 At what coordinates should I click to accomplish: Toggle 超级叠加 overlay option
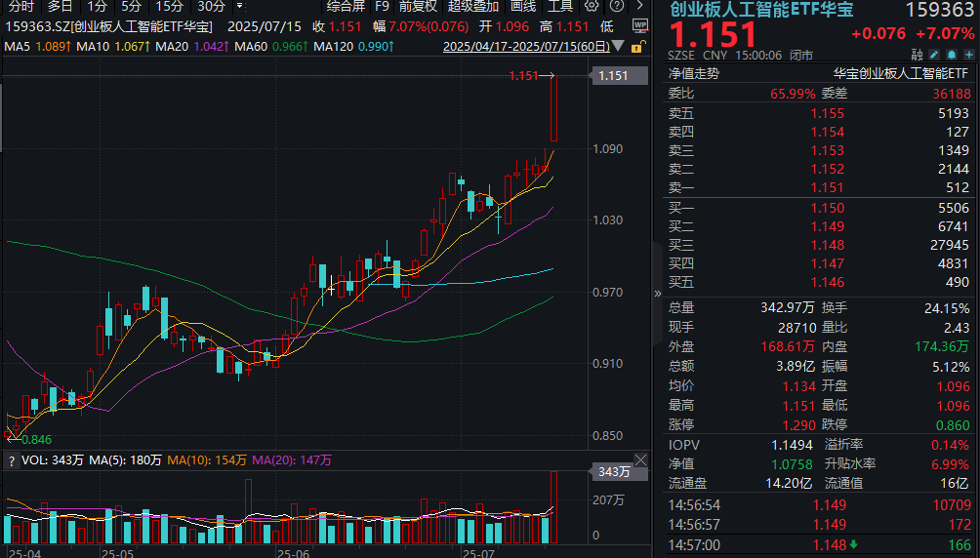point(473,6)
